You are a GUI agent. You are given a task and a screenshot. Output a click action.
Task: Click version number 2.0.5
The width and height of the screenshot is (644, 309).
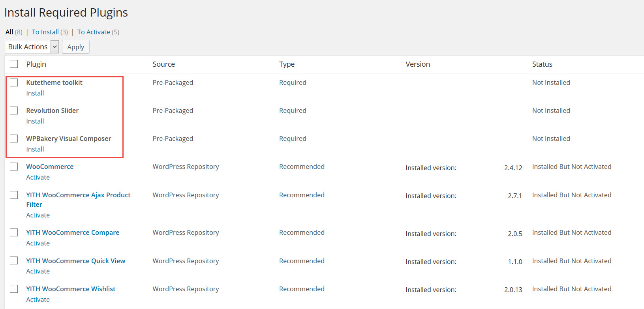(515, 234)
